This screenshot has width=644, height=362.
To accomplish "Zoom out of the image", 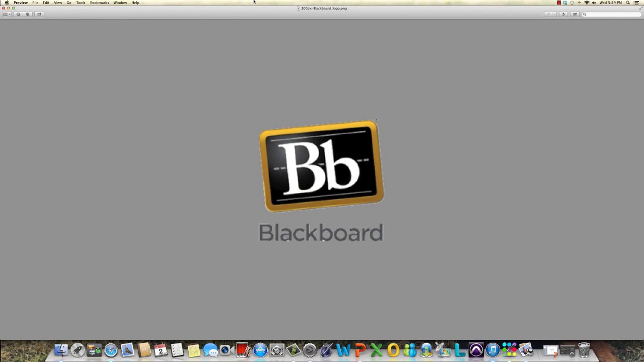I will (x=18, y=14).
